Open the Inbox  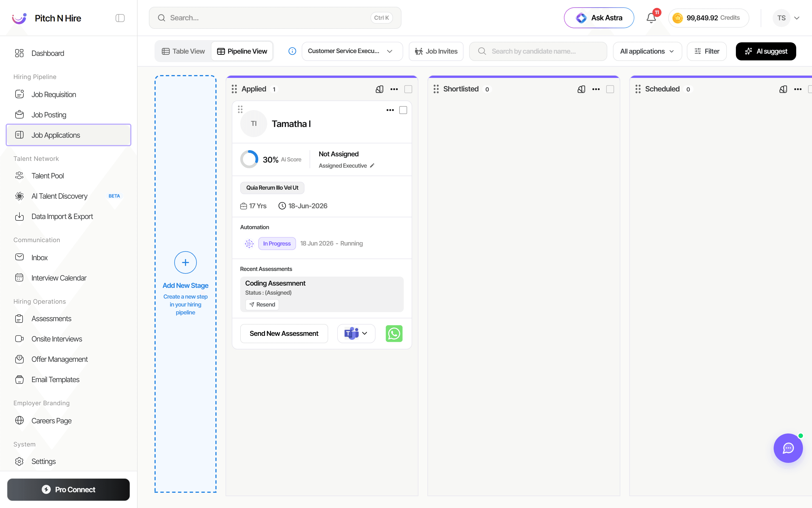click(x=69, y=257)
